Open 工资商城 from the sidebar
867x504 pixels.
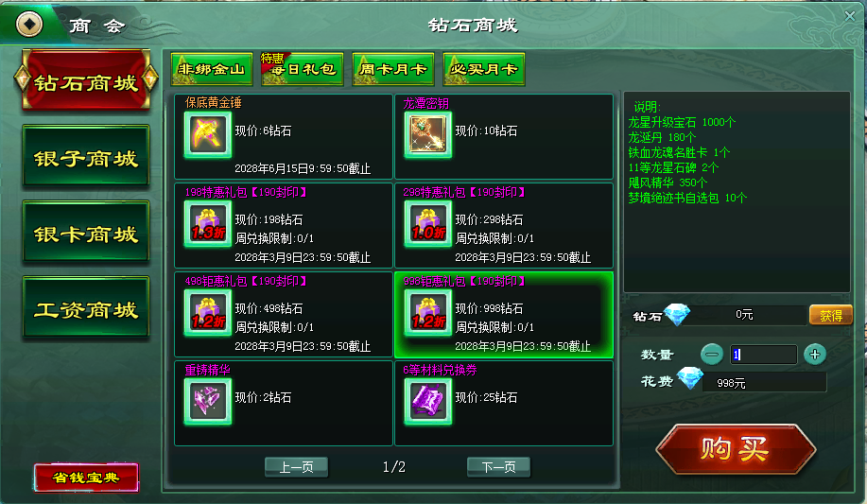[x=86, y=310]
